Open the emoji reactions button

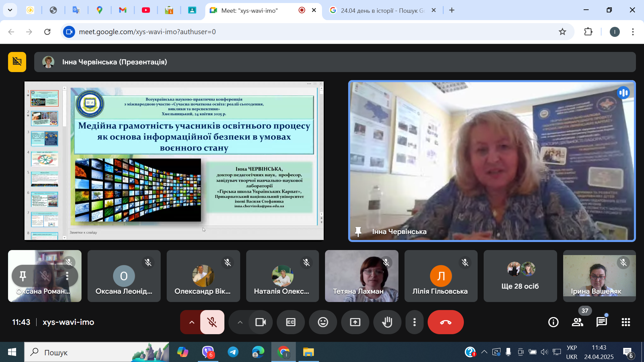[x=323, y=322]
